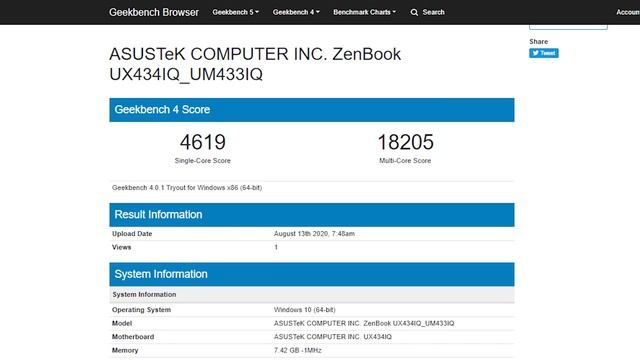This screenshot has height=360, width=640.
Task: Select the date August 13th 2020, 7:48am
Action: coord(314,234)
